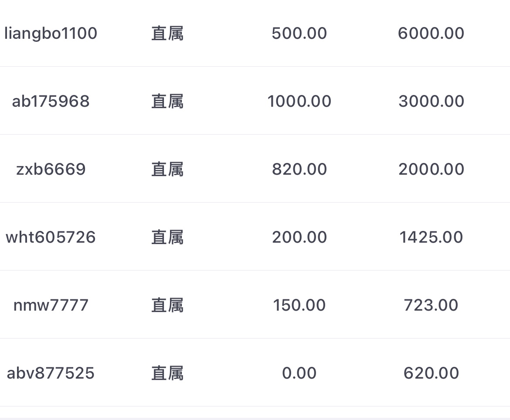Click the 0.00 amount cell
This screenshot has height=420, width=510.
click(299, 373)
